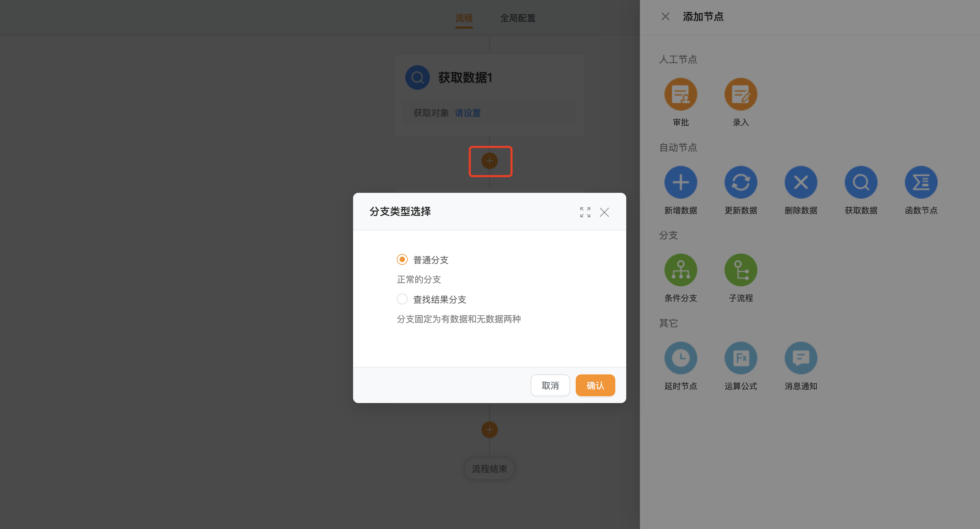This screenshot has width=980, height=529.
Task: Click the 分支 section heading
Action: (x=669, y=235)
